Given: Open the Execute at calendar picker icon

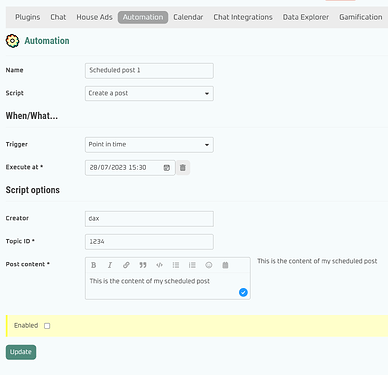Looking at the screenshot, I should click(167, 168).
